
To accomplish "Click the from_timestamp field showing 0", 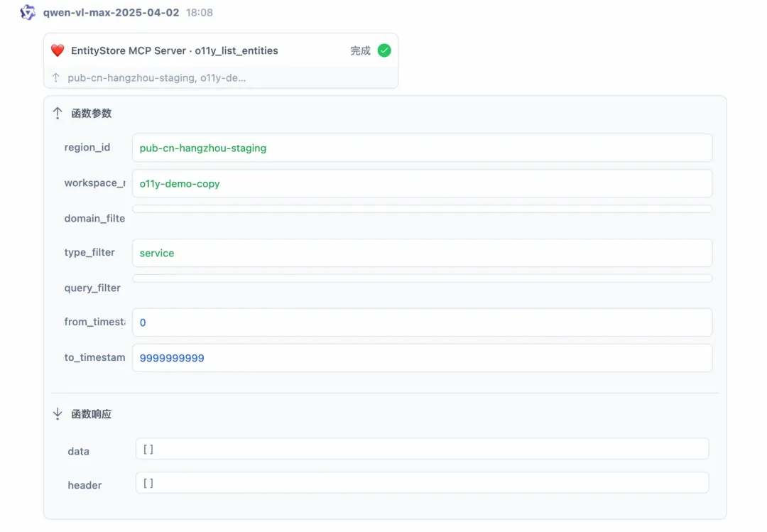I will click(422, 322).
